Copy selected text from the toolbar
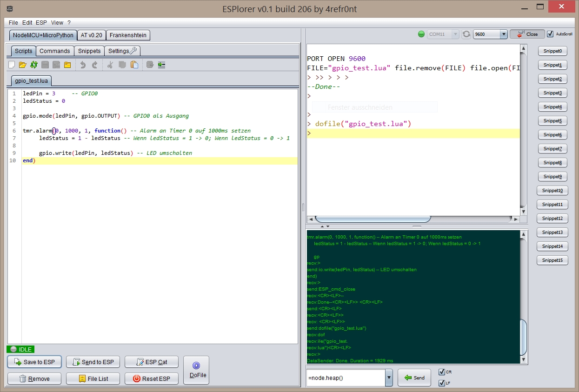The height and width of the screenshot is (392, 579). [123, 65]
